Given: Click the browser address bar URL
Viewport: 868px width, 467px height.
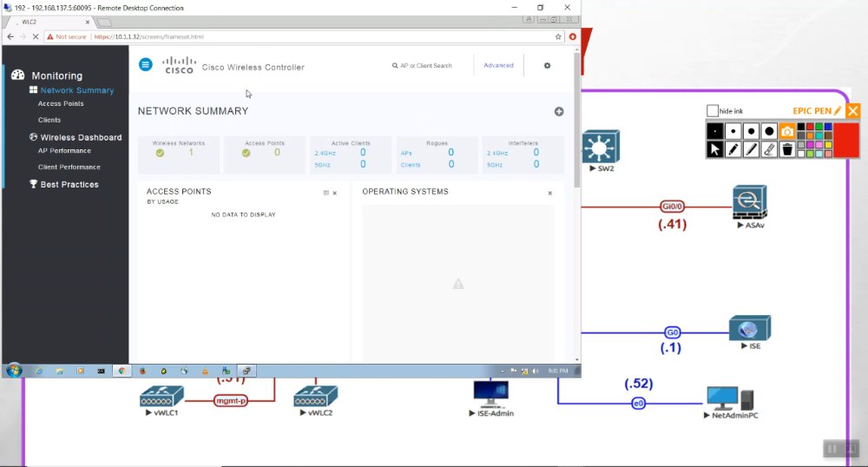Looking at the screenshot, I should [149, 36].
